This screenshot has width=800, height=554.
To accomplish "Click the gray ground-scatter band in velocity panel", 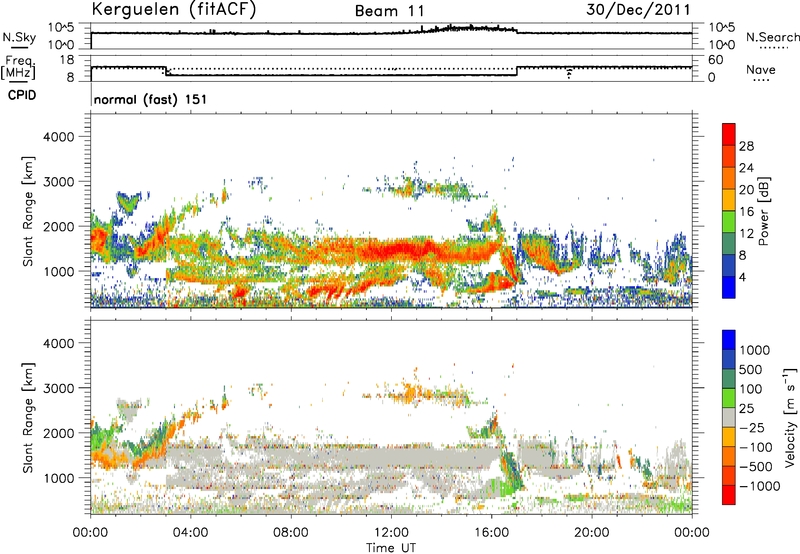I will click(x=332, y=456).
